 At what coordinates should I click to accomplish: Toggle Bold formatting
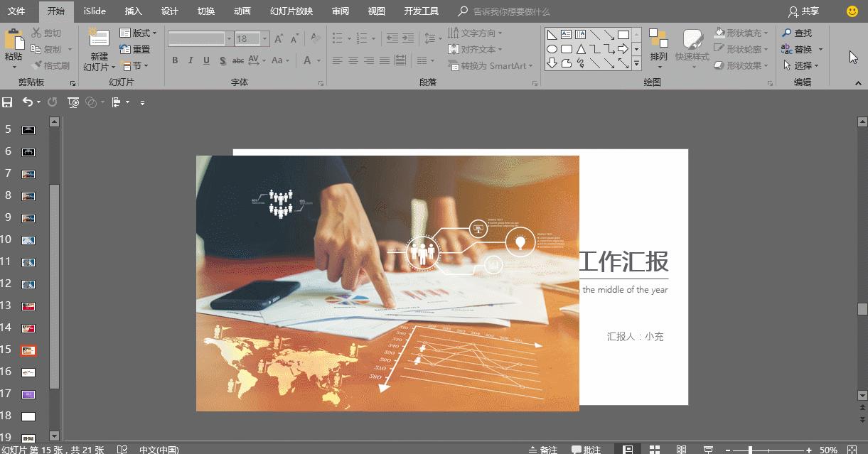[175, 61]
